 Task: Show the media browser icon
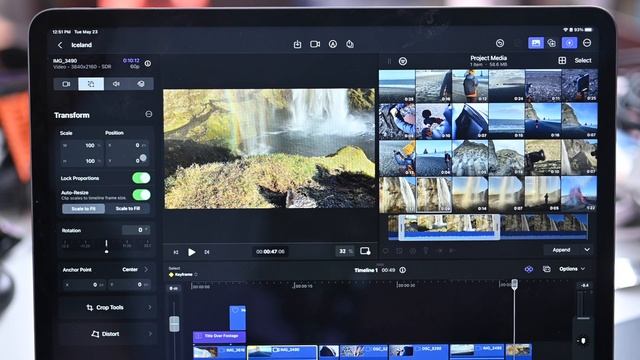click(536, 43)
